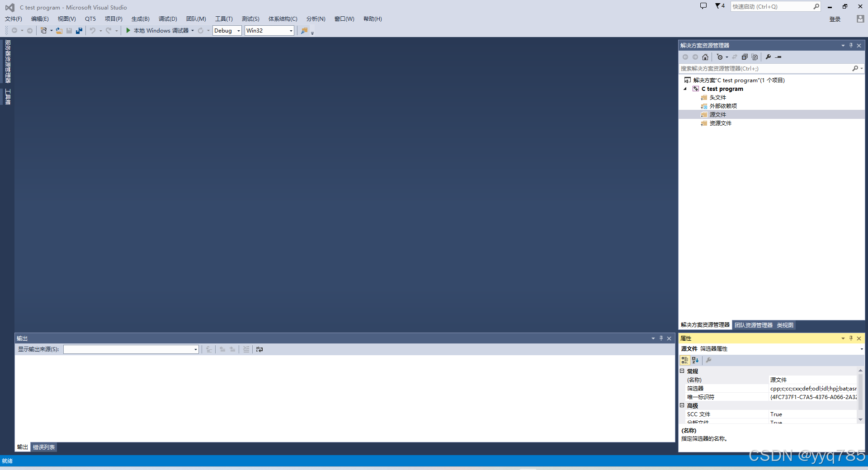Open the 排序 (A-Z sort) icon in Properties panel
This screenshot has width=868, height=470.
(x=694, y=360)
